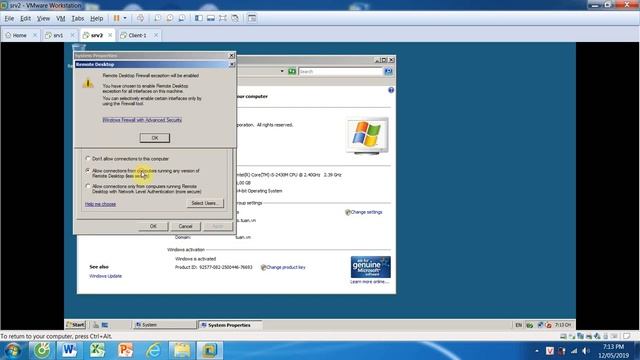Open the host Windows Start orb
The height and width of the screenshot is (360, 640).
click(x=12, y=350)
